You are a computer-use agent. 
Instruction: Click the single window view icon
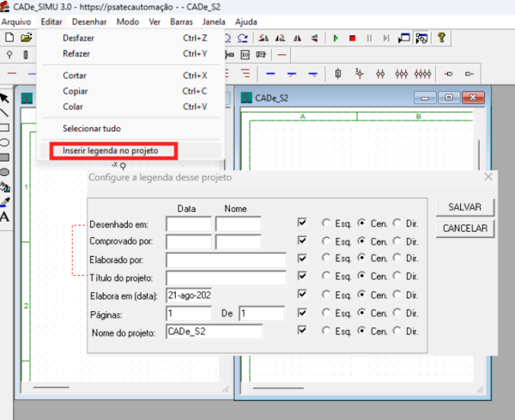click(x=404, y=38)
